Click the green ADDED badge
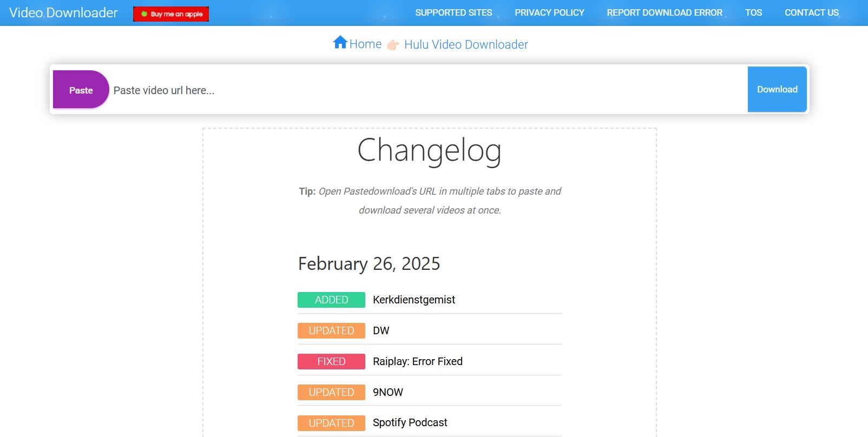Screen dimensions: 868x437 click(331, 300)
